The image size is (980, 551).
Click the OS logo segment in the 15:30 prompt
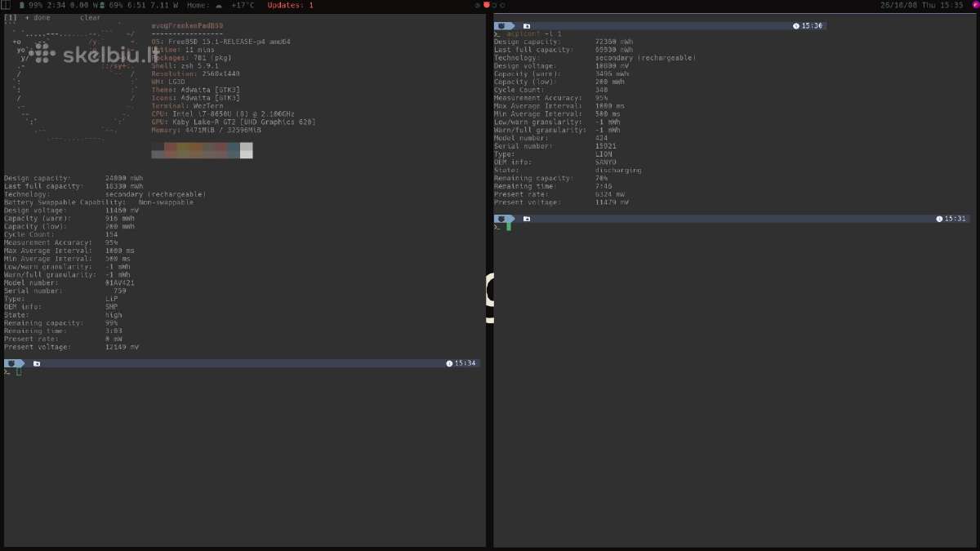click(502, 26)
